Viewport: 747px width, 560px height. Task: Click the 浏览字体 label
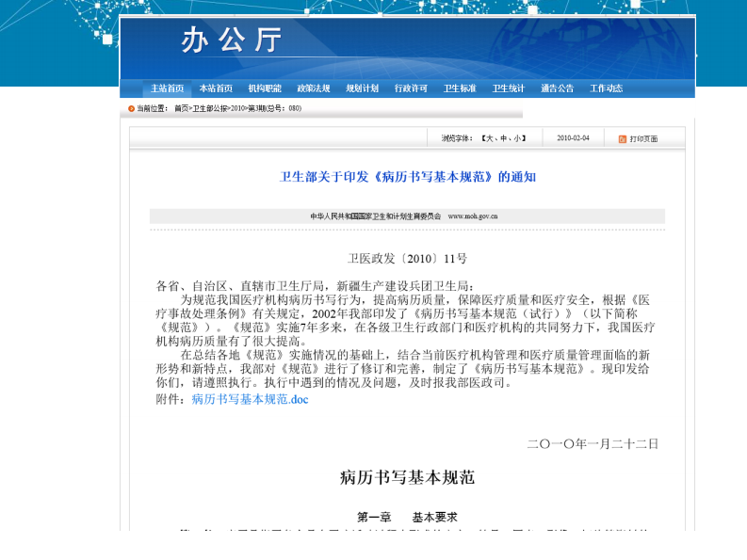[x=457, y=138]
